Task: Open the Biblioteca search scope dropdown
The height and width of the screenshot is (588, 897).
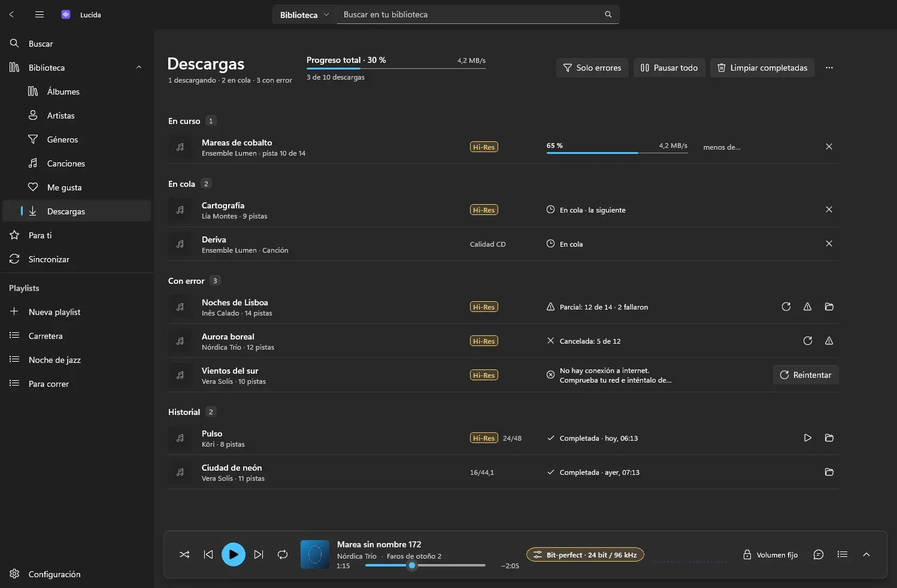Action: tap(304, 14)
